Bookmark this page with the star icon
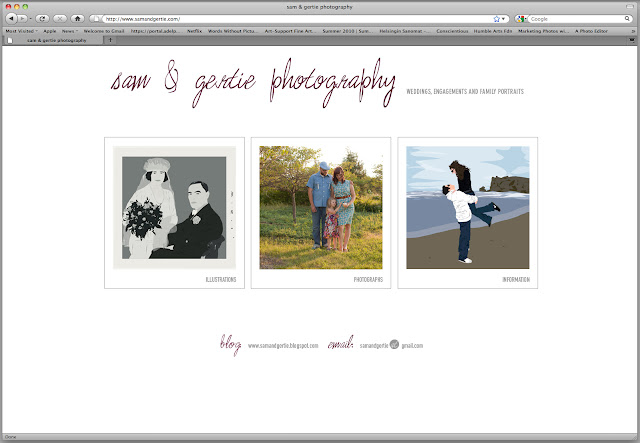The image size is (640, 443). pos(497,19)
